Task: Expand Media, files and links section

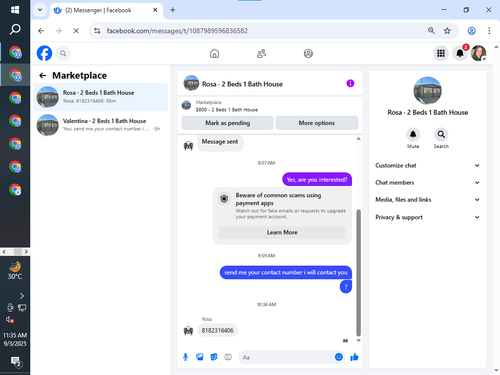Action: (x=428, y=200)
